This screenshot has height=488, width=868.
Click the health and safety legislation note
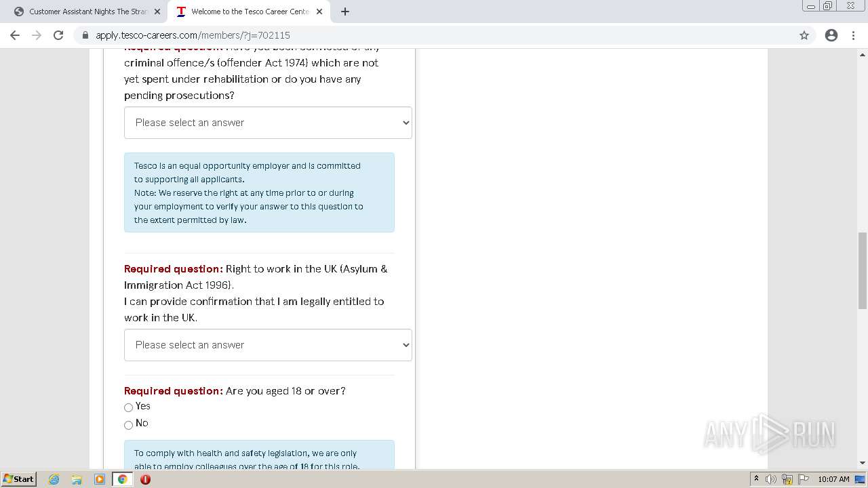pos(259,455)
